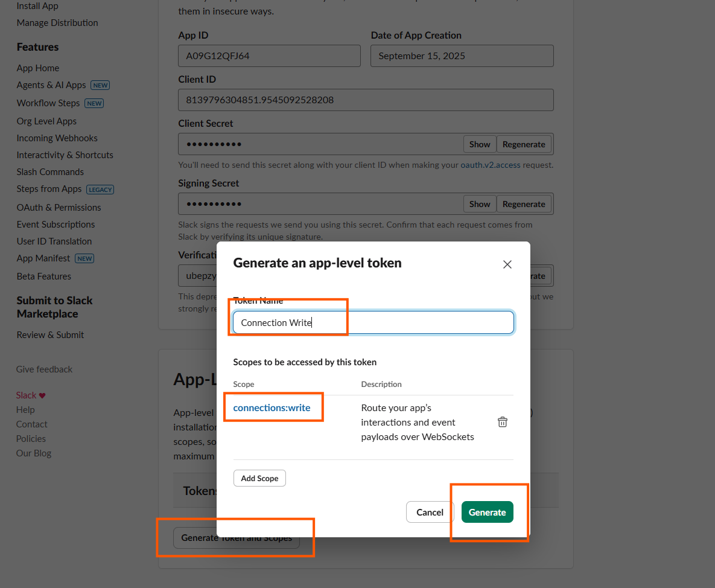Select Slash Commands in the sidebar
This screenshot has height=588, width=715.
coord(50,172)
